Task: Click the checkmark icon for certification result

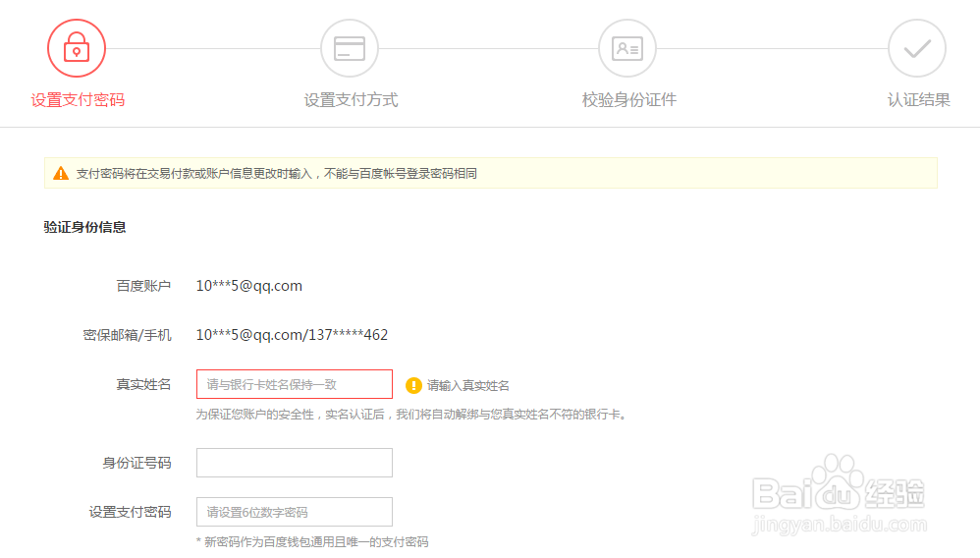Action: [917, 48]
